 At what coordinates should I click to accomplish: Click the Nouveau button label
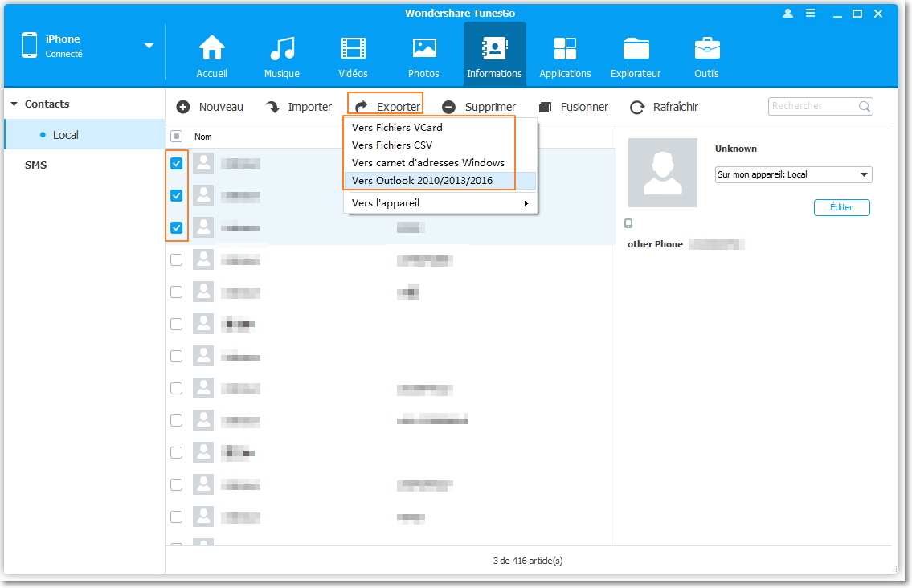(221, 107)
